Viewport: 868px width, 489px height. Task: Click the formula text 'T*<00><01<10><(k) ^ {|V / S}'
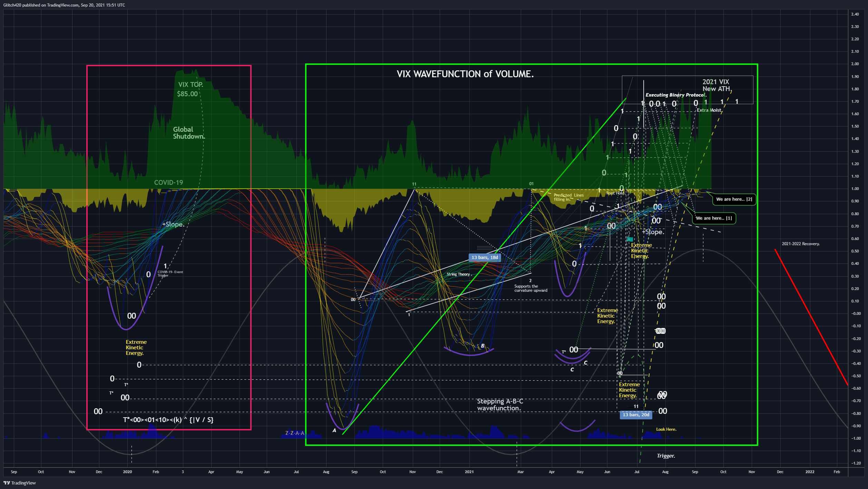point(168,420)
